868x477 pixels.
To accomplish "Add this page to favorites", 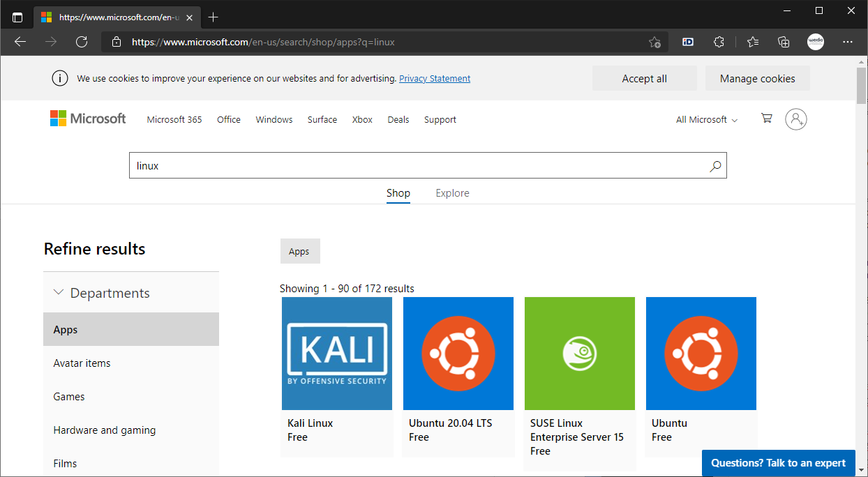I will coord(654,42).
